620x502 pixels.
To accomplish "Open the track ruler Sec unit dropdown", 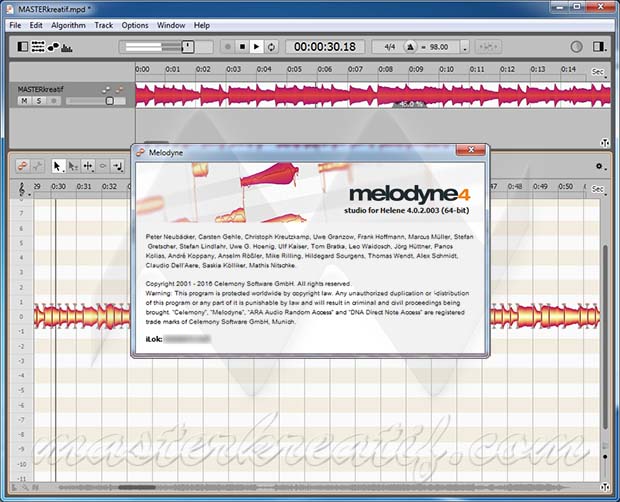I will click(x=599, y=72).
